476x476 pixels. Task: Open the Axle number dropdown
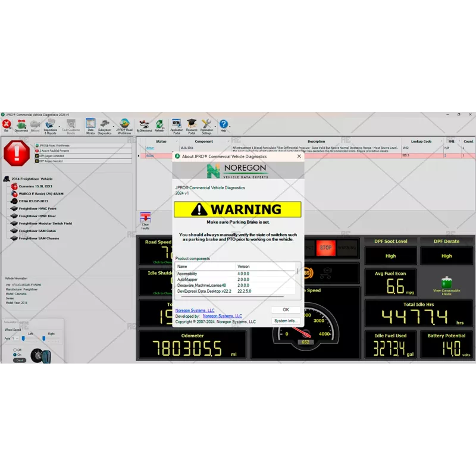[x=15, y=339]
